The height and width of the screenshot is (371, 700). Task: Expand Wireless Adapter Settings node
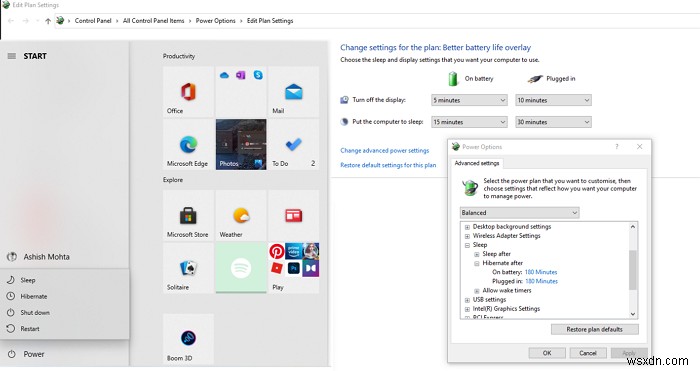[467, 236]
